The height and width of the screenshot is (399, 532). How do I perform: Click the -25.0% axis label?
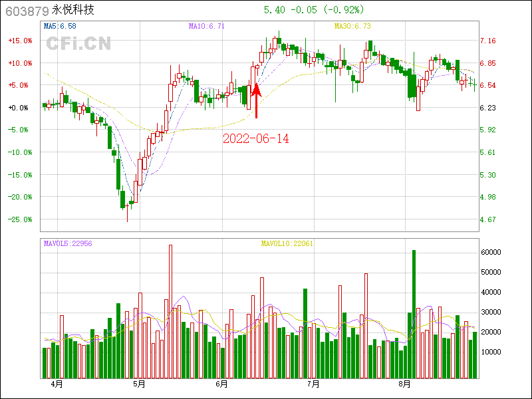point(20,219)
